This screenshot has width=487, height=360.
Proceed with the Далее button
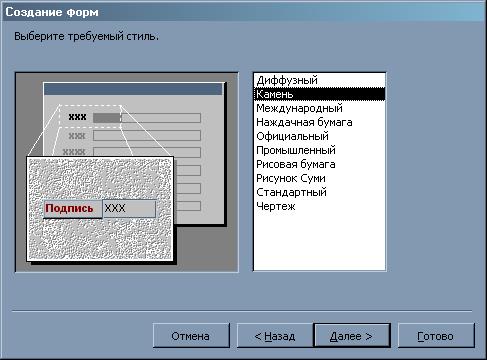(x=352, y=335)
